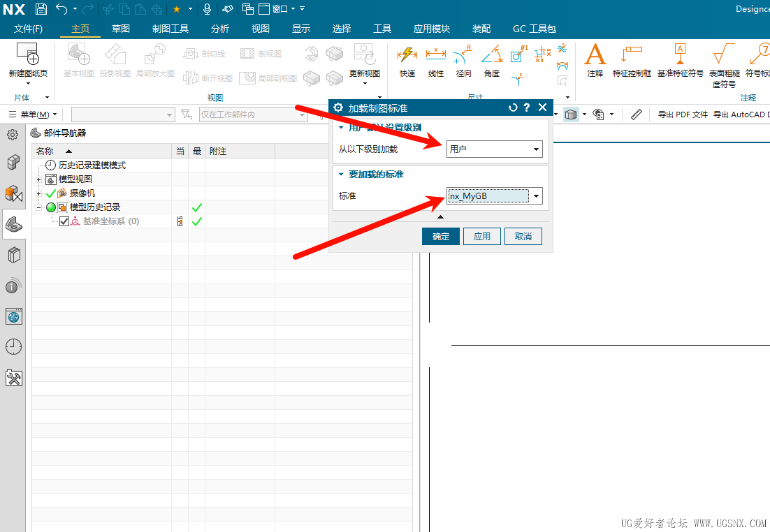Open the navigator settings gear in sidebar

coord(13,135)
